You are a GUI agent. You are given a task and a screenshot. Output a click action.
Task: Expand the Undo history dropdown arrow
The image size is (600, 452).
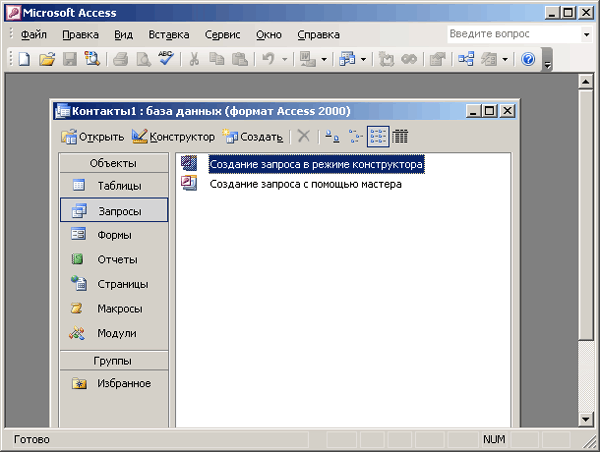click(x=284, y=59)
